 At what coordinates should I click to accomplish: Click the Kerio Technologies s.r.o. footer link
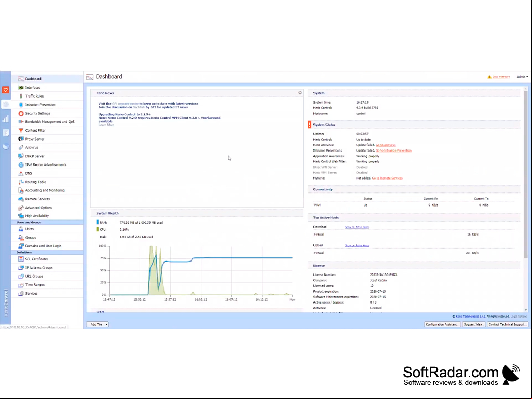pos(471,316)
